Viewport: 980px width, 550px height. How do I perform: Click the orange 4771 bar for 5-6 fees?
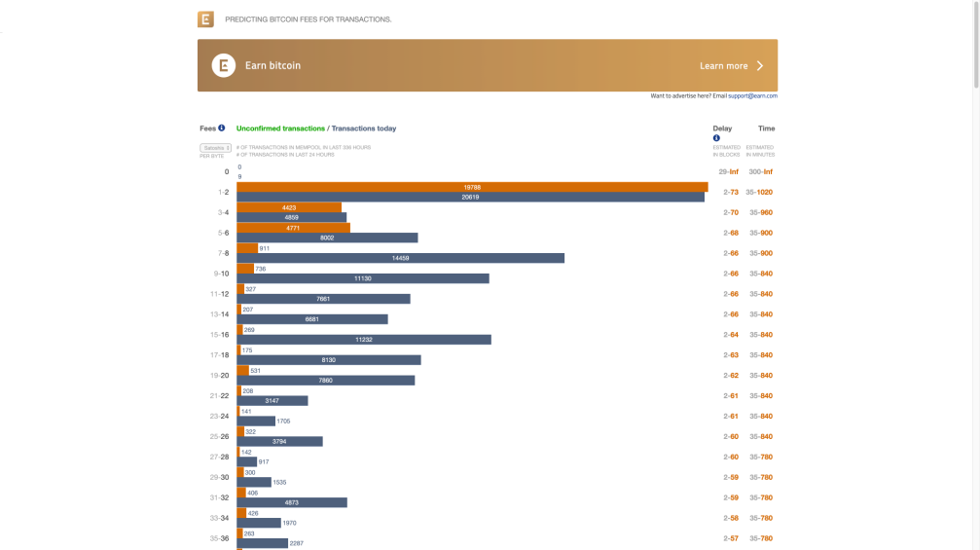pyautogui.click(x=293, y=228)
